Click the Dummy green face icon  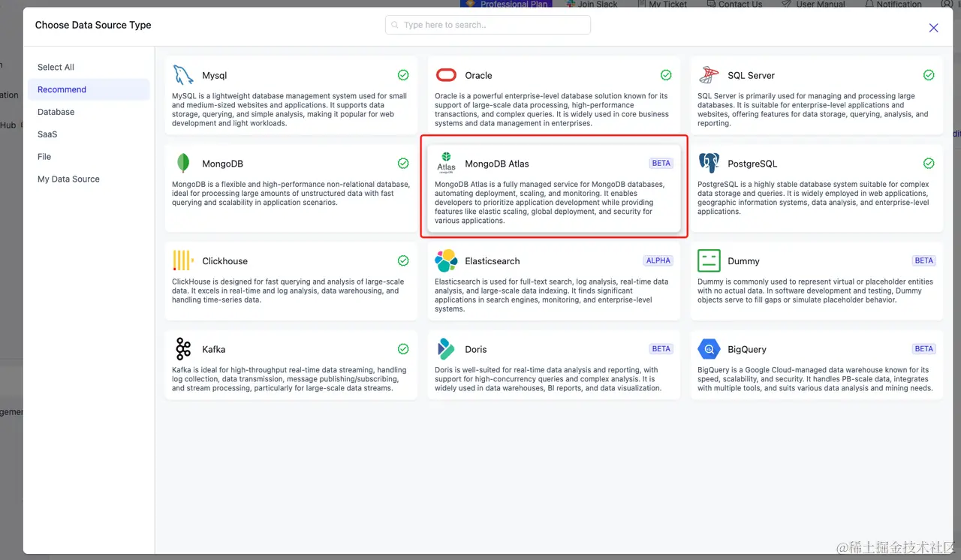point(709,260)
